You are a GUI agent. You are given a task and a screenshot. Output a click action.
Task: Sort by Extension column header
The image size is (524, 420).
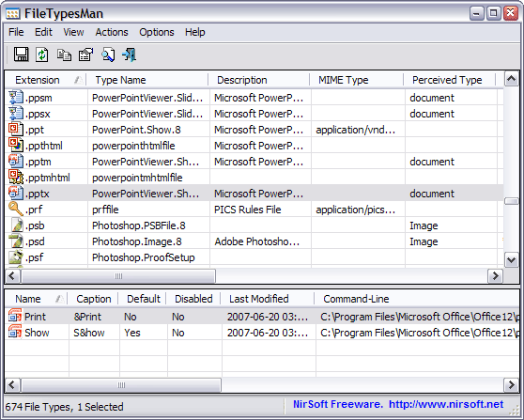45,80
